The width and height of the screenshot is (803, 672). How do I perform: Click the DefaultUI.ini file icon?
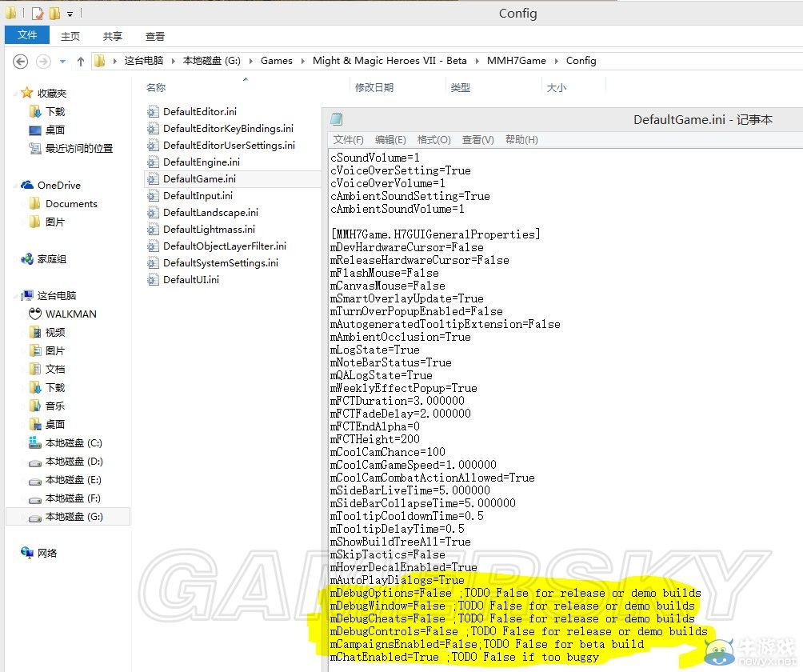pyautogui.click(x=153, y=280)
